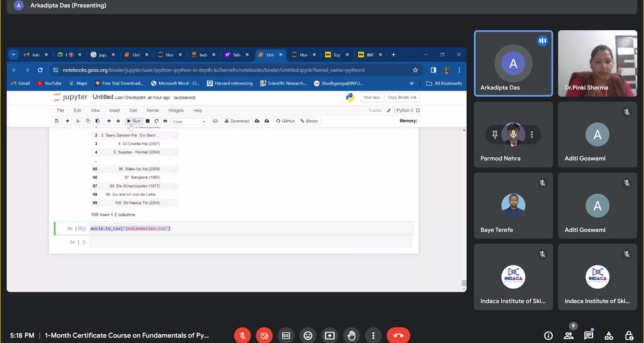Image resolution: width=644 pixels, height=343 pixels.
Task: Open the YouTube bookmark
Action: (x=49, y=83)
